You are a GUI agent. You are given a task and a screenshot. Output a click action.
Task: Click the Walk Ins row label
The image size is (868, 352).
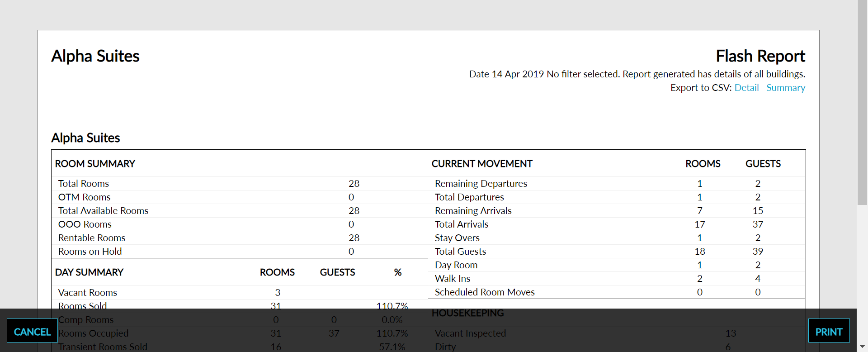[452, 279]
